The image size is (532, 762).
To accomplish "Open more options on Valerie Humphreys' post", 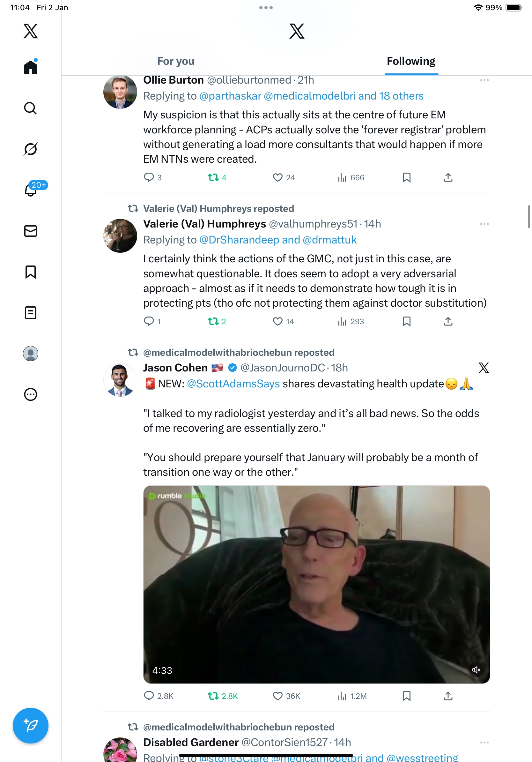I will coord(484,224).
